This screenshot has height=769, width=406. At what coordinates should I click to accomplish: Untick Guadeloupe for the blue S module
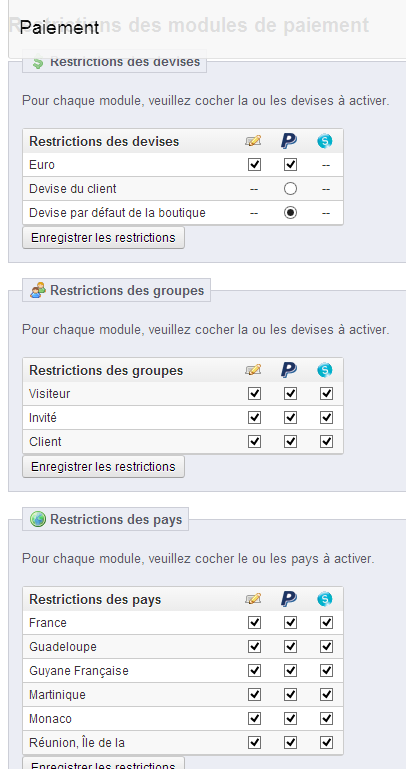(x=327, y=647)
